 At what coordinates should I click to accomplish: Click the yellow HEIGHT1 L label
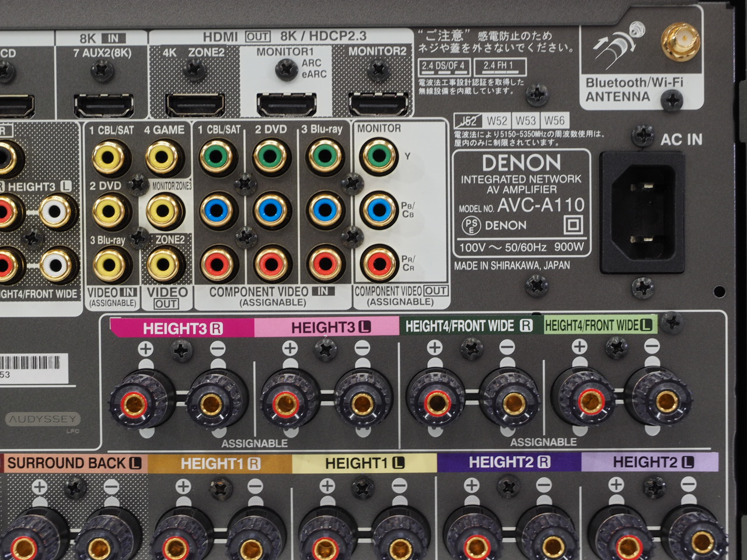pyautogui.click(x=365, y=463)
